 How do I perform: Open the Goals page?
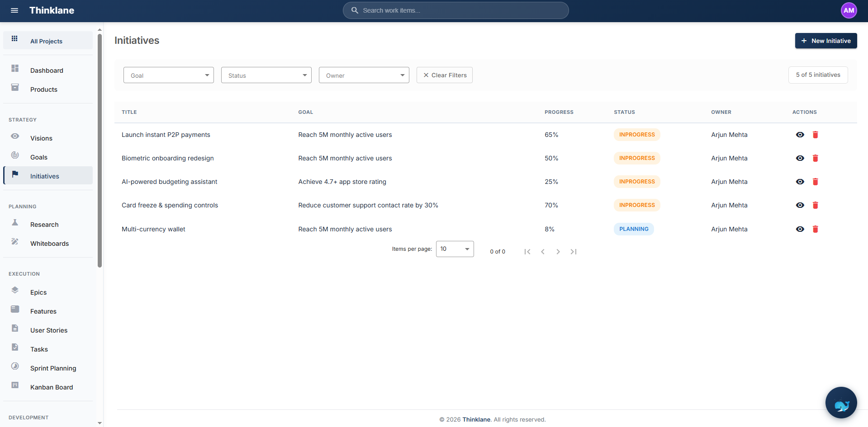click(x=48, y=157)
